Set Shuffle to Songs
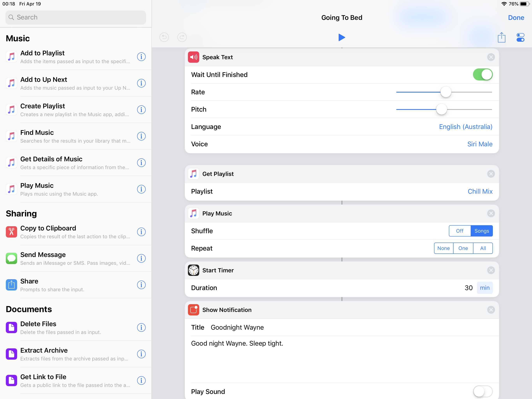 coord(482,231)
